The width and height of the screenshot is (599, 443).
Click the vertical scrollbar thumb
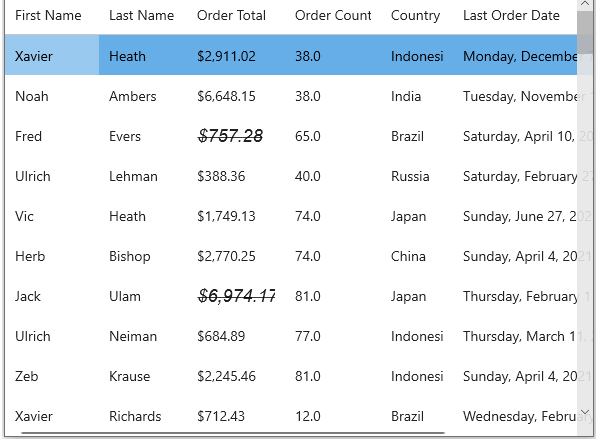point(585,33)
